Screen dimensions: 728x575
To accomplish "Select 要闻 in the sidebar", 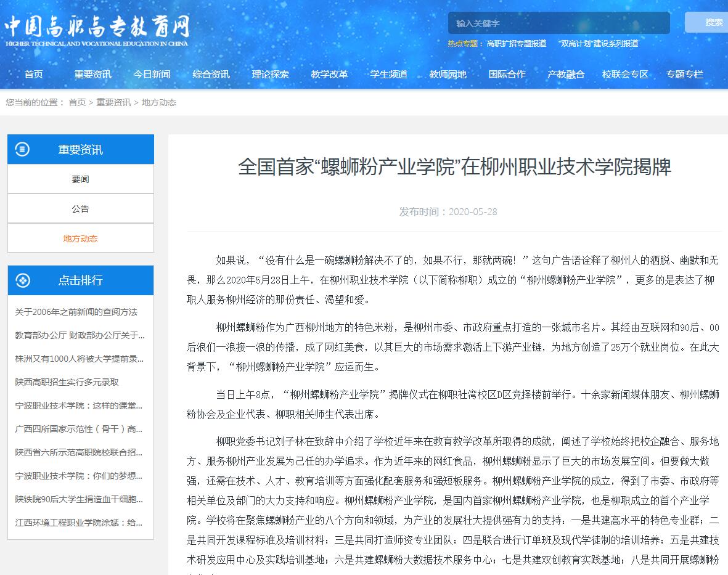I will (x=80, y=179).
